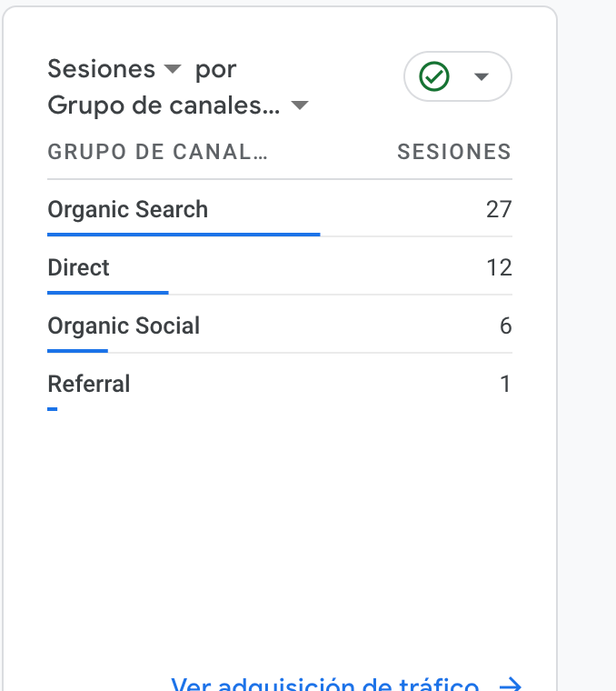Open the dropdown arrow beside the green check
The image size is (616, 691).
click(482, 76)
